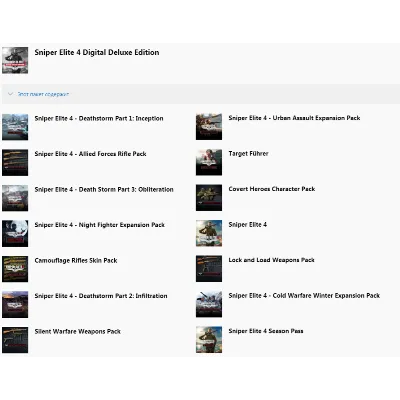Click Covert Heroes Character Pack thumbnail
This screenshot has width=400, height=400.
(x=209, y=198)
